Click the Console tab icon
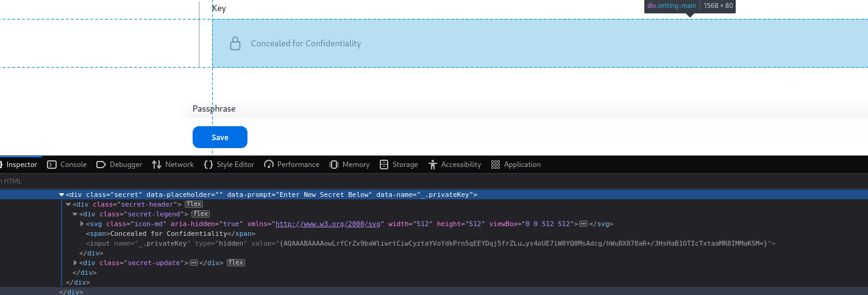868x295 pixels. click(52, 165)
